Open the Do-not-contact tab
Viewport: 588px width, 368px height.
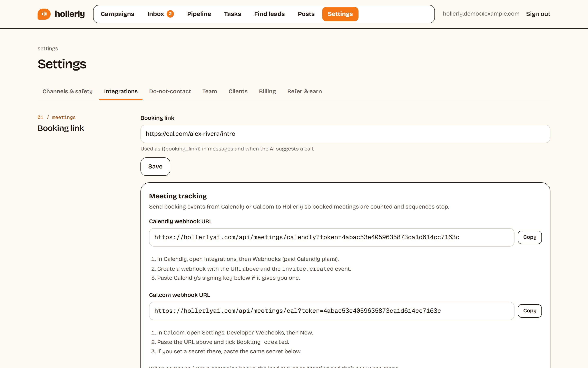tap(170, 91)
